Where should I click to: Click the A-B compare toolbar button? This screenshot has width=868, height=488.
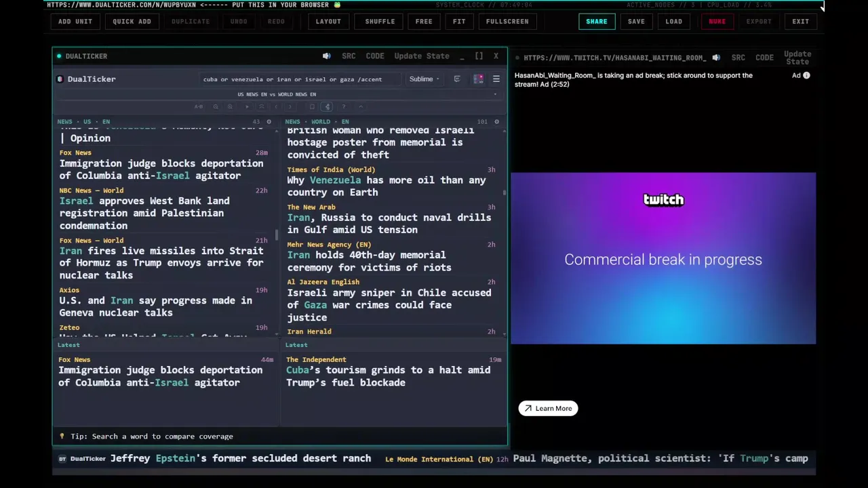point(199,106)
